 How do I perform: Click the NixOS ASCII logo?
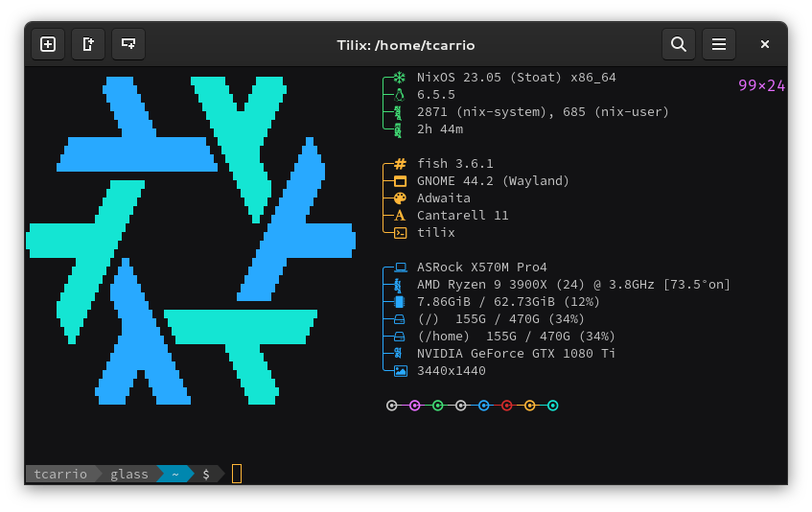pos(191,241)
